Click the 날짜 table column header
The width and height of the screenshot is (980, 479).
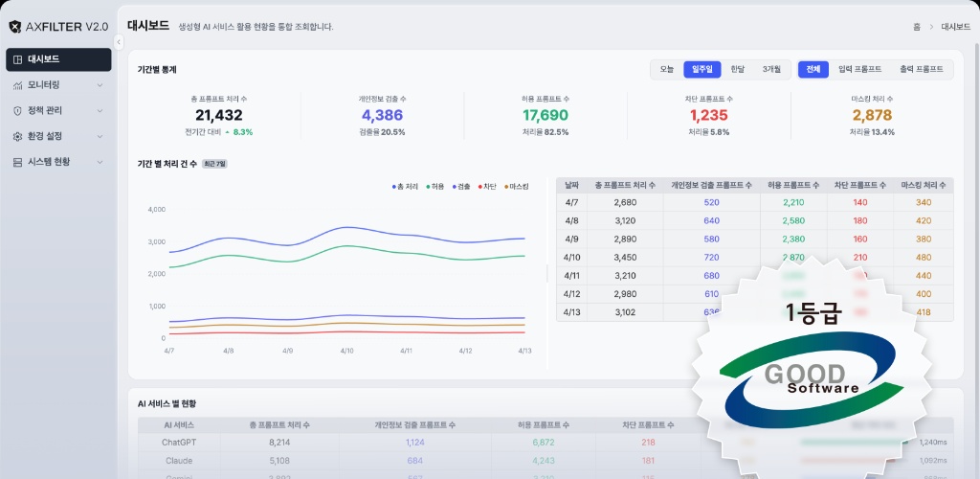[572, 185]
